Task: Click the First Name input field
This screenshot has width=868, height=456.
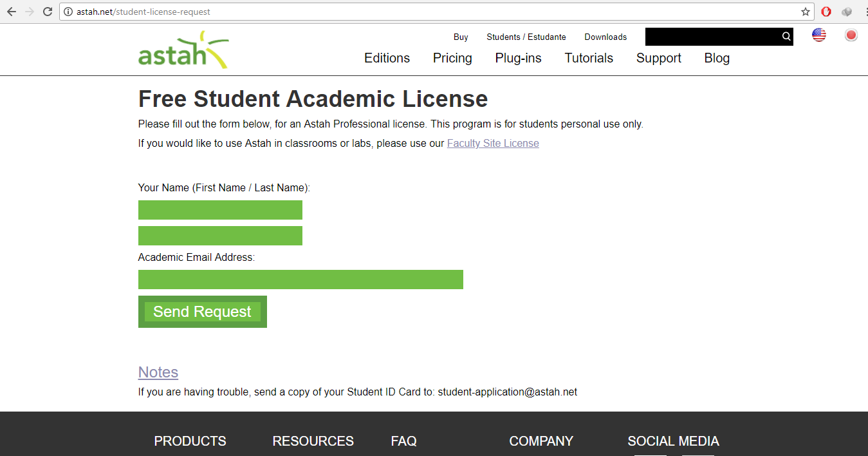Action: tap(220, 210)
